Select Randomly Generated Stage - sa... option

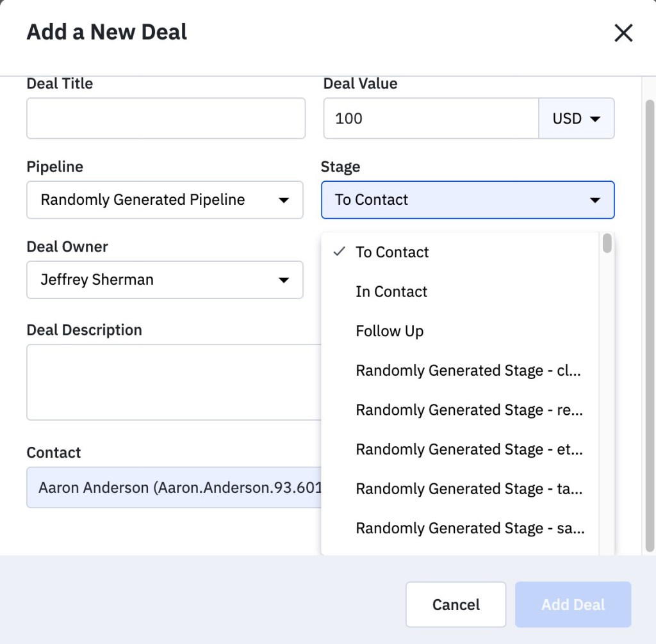pos(468,529)
